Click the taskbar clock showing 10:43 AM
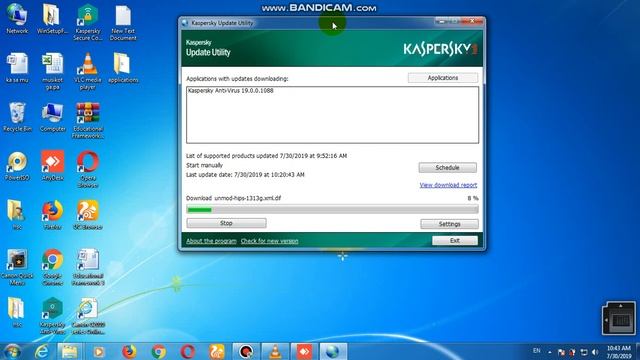 point(619,352)
